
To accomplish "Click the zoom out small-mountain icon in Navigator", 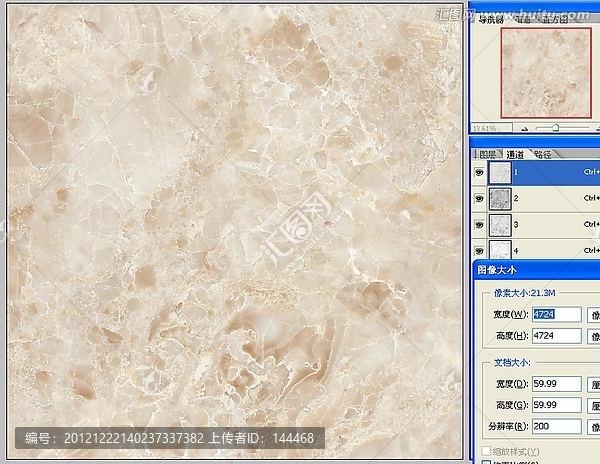I will pos(525,129).
